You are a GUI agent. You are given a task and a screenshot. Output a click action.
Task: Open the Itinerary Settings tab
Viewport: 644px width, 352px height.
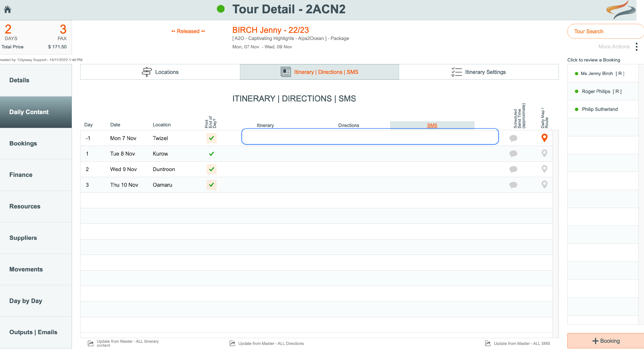tap(478, 72)
